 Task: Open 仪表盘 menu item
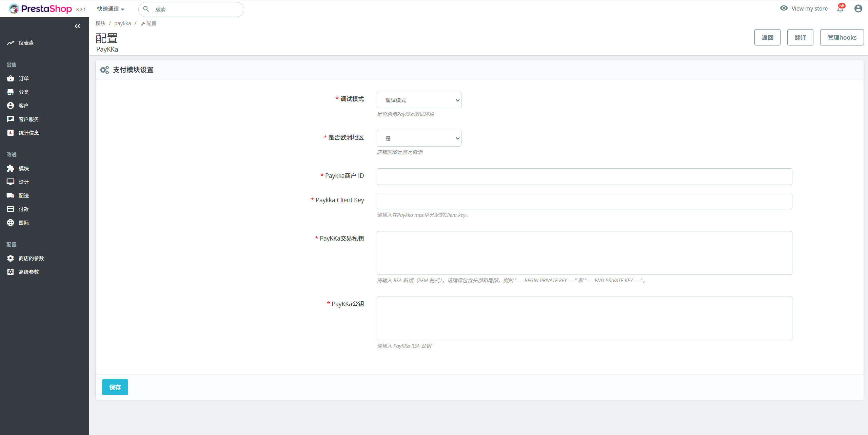[26, 43]
